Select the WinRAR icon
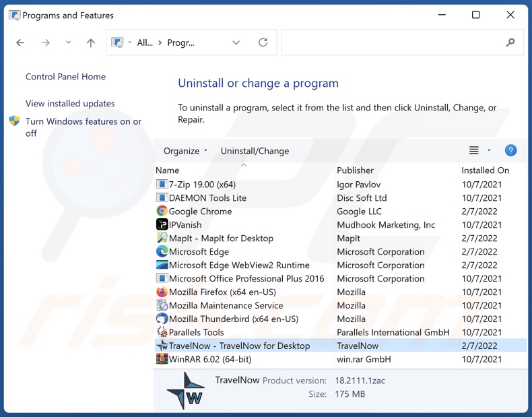Image resolution: width=532 pixels, height=417 pixels. [162, 359]
